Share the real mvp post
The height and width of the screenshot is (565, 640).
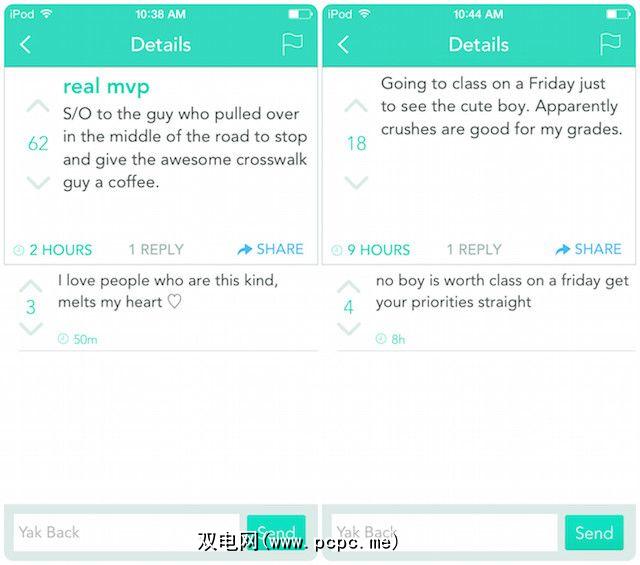pos(271,249)
